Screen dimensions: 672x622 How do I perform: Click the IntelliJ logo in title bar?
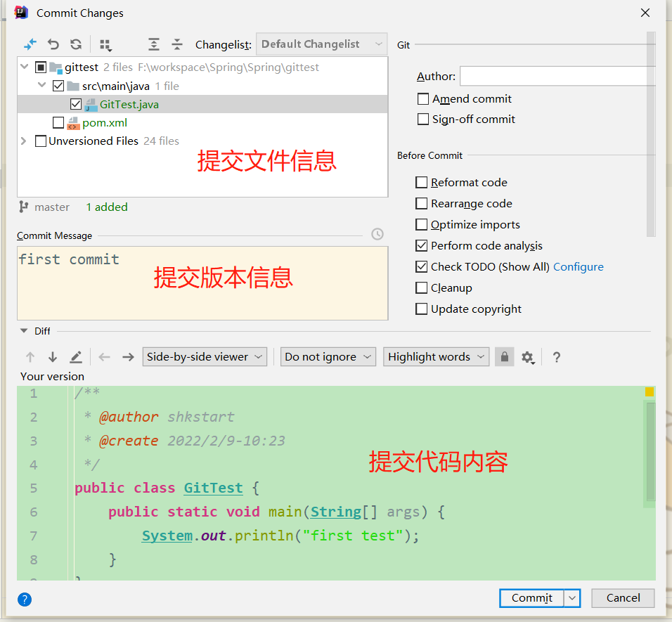pyautogui.click(x=21, y=13)
